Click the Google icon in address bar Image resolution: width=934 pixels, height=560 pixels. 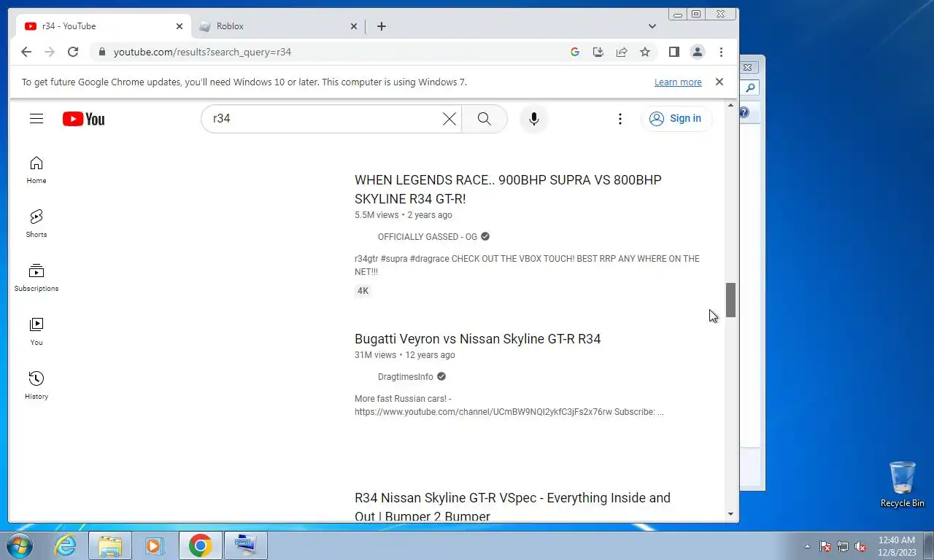point(575,52)
